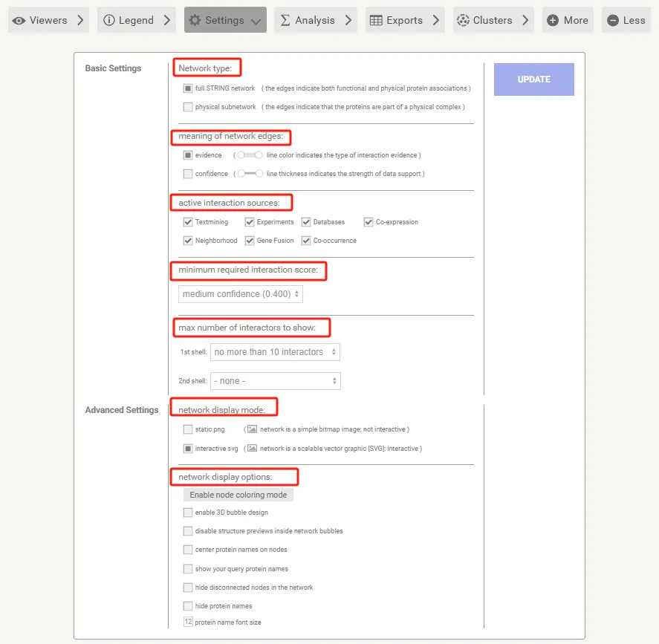This screenshot has width=659, height=644.
Task: Open the 2nd shell interactors dropdown
Action: pyautogui.click(x=275, y=381)
